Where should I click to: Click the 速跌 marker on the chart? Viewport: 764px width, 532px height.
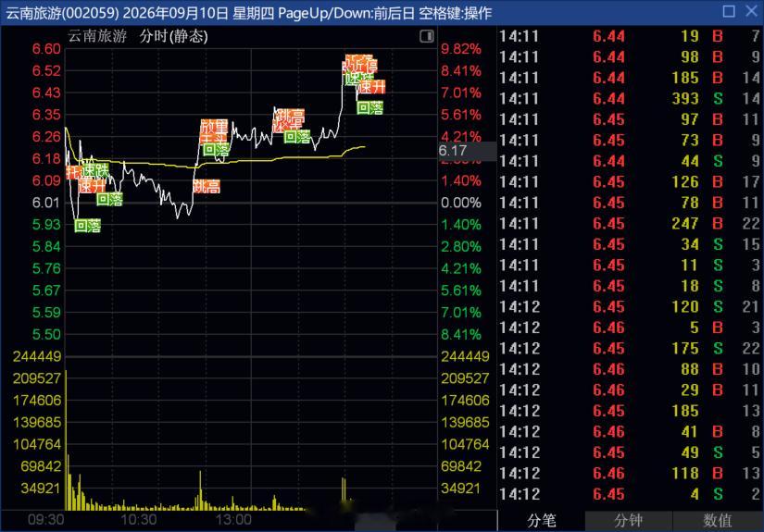[x=95, y=170]
